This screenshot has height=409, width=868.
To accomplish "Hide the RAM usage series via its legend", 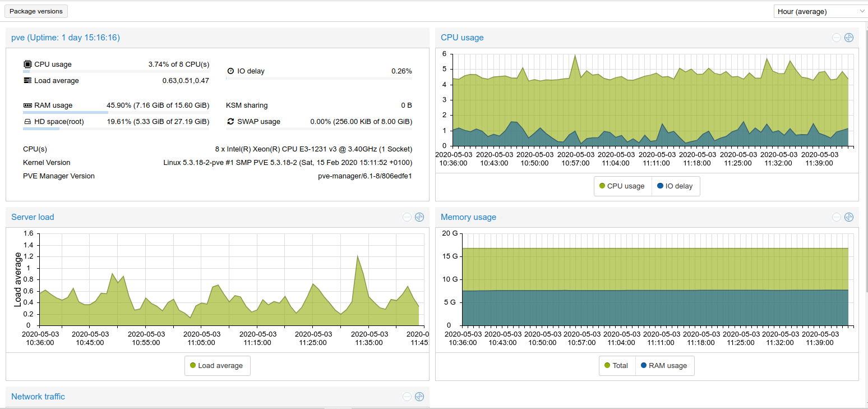I will [664, 365].
